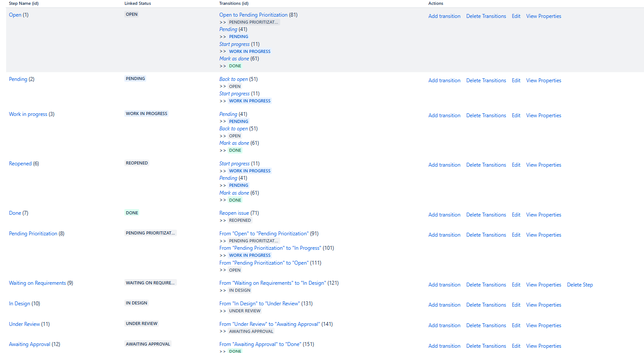
Task: Click the "Done (7)" step name link
Action: click(15, 213)
